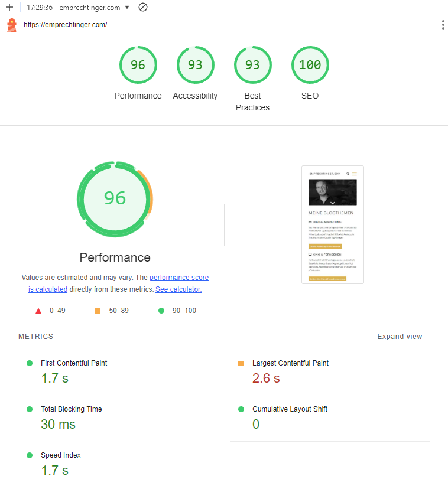Click the green dot beside Total Blocking Time
Screen dimensions: 448x486
coord(30,409)
